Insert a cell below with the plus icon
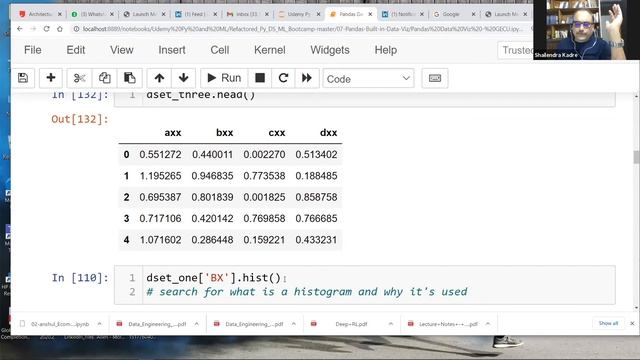 51,78
